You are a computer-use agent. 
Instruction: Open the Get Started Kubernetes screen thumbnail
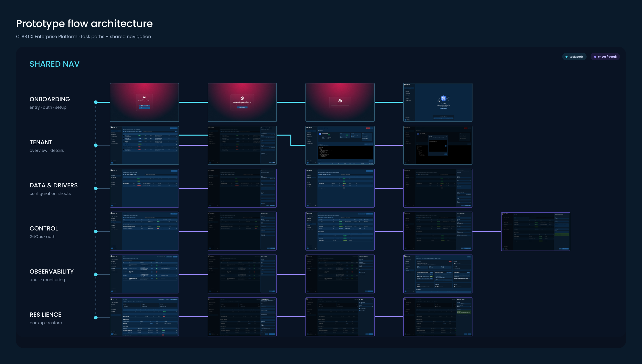coord(438,102)
